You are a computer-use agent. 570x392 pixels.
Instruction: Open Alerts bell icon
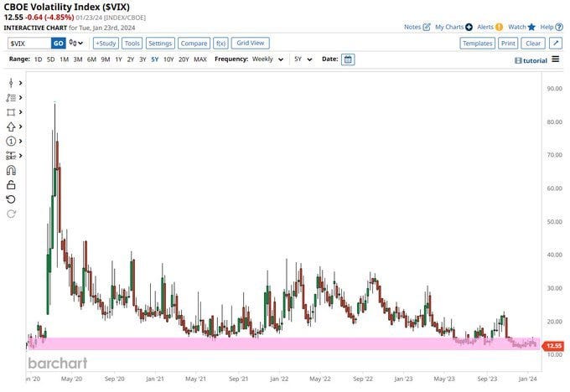(x=499, y=27)
